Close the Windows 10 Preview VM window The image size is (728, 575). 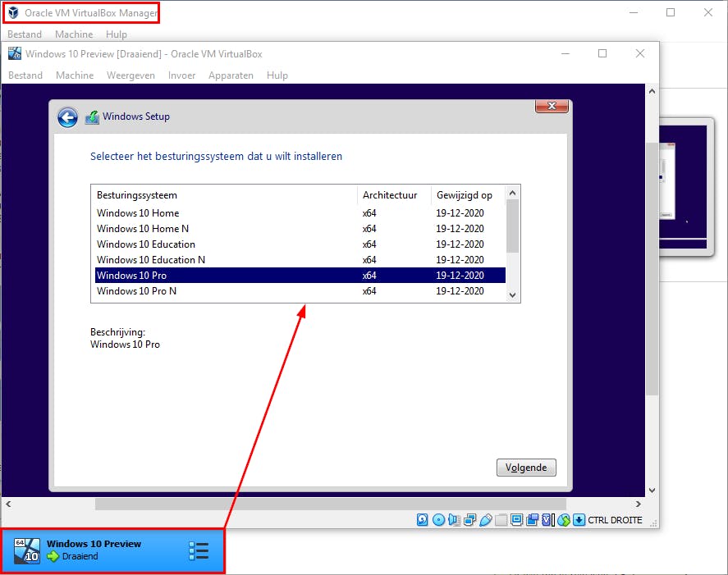click(640, 53)
